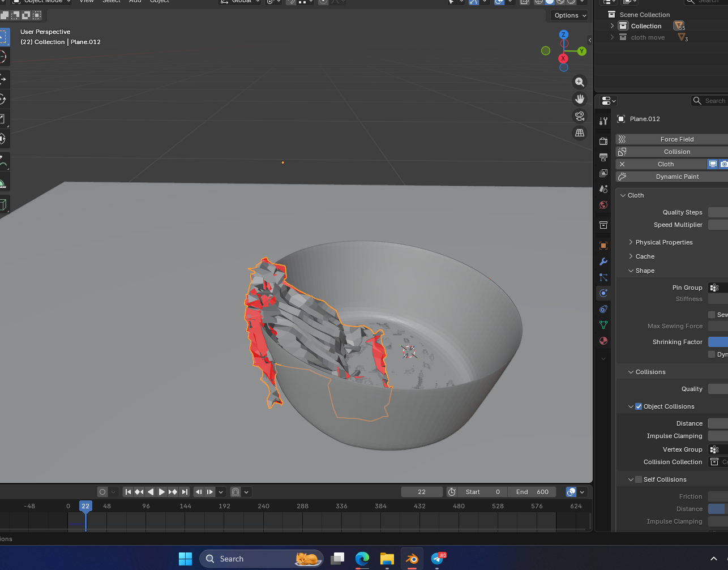Click the Z axis on navigation gizmo

point(564,35)
